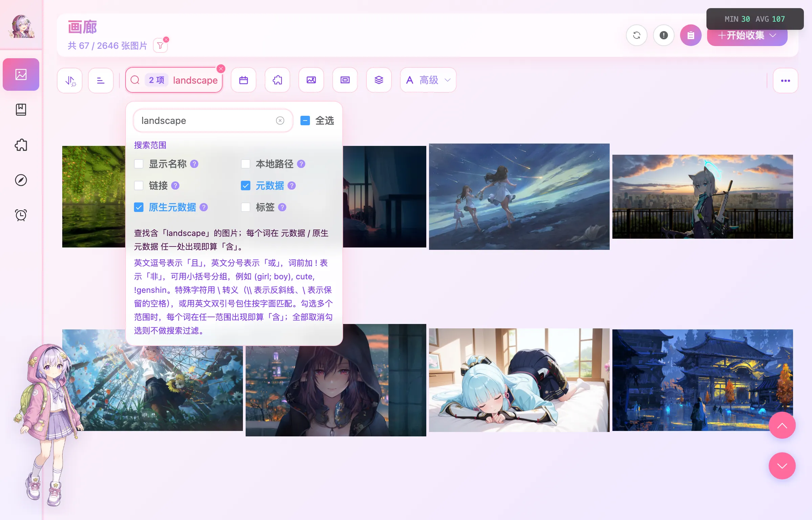This screenshot has height=520, width=812.
Task: Open the plugin puzzle icon in the sidebar
Action: pos(21,145)
